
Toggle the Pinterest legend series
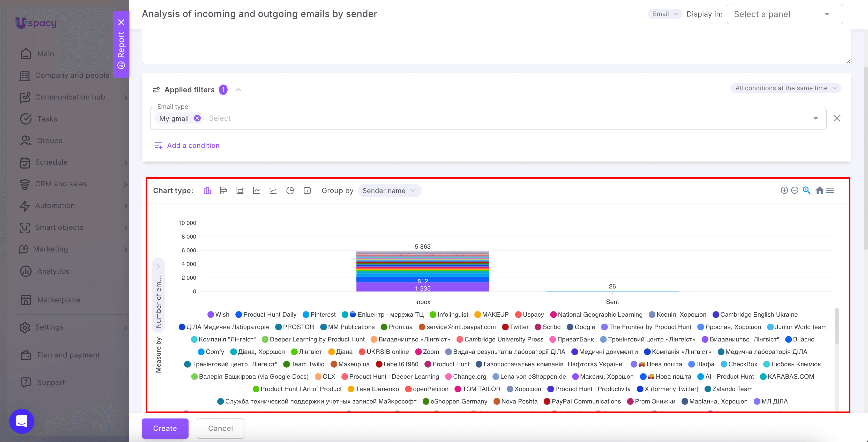coord(319,314)
